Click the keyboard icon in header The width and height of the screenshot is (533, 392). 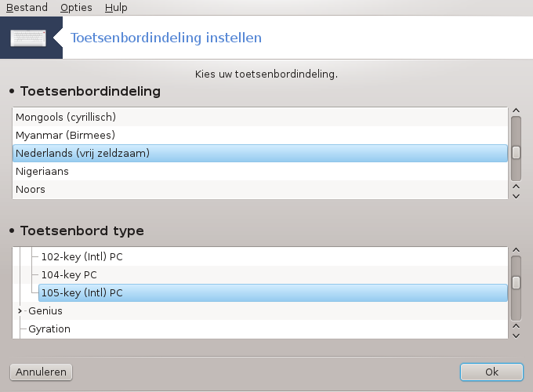[28, 38]
